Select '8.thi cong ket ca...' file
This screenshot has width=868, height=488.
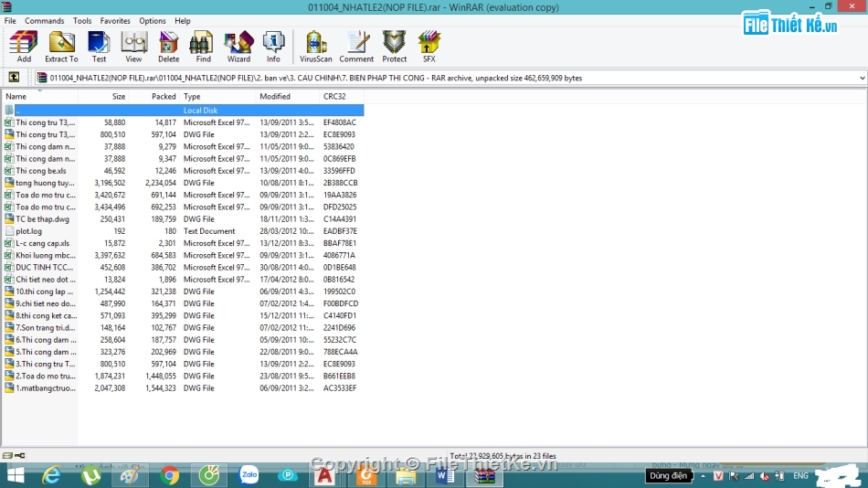[46, 315]
